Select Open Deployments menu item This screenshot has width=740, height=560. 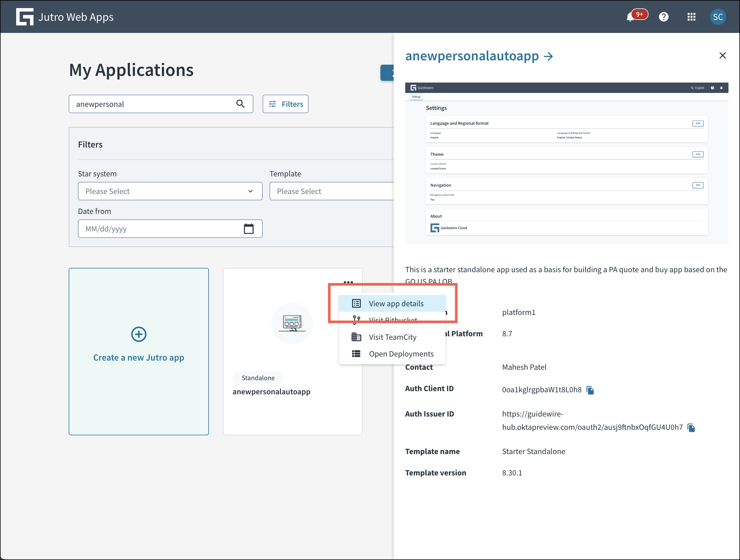392,354
